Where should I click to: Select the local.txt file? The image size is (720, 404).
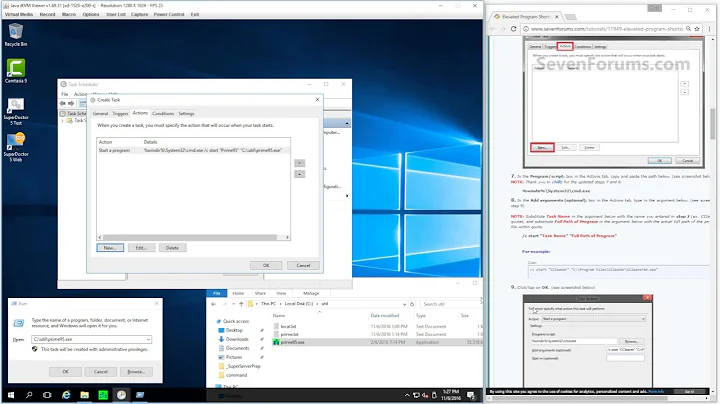[x=288, y=326]
